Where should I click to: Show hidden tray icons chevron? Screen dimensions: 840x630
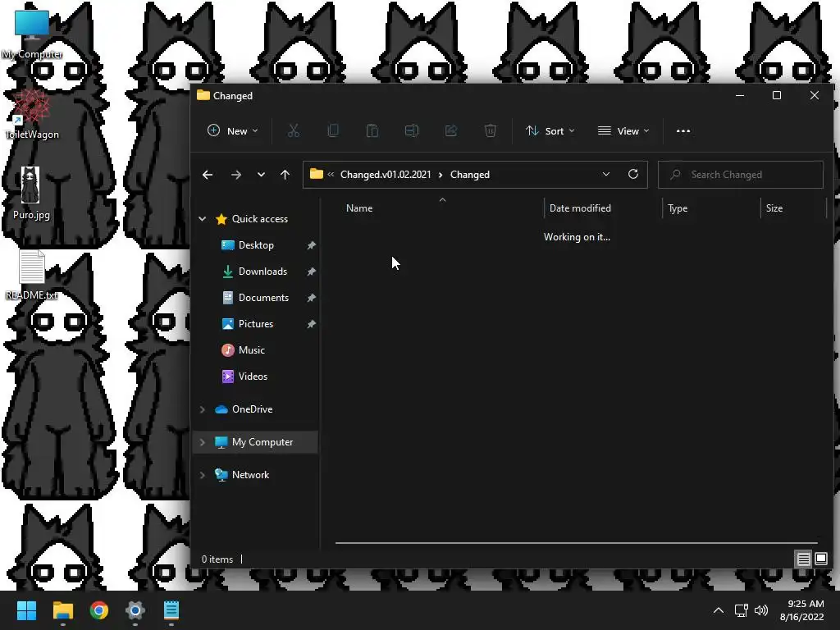[x=719, y=610]
